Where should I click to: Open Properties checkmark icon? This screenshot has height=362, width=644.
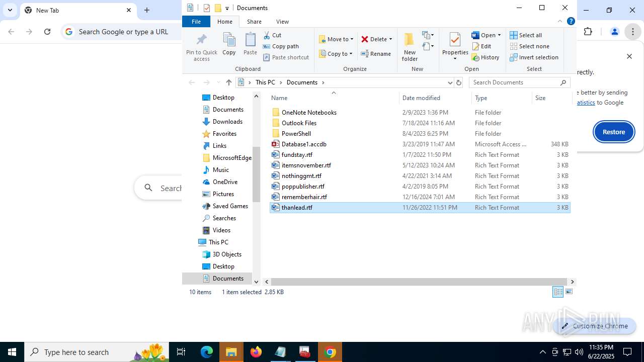(x=455, y=40)
